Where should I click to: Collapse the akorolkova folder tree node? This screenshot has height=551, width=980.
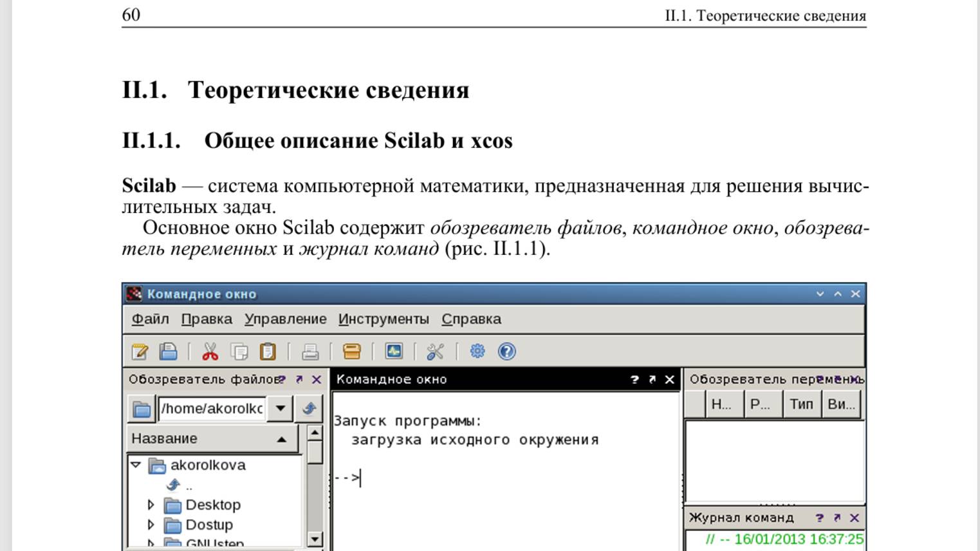click(x=136, y=465)
